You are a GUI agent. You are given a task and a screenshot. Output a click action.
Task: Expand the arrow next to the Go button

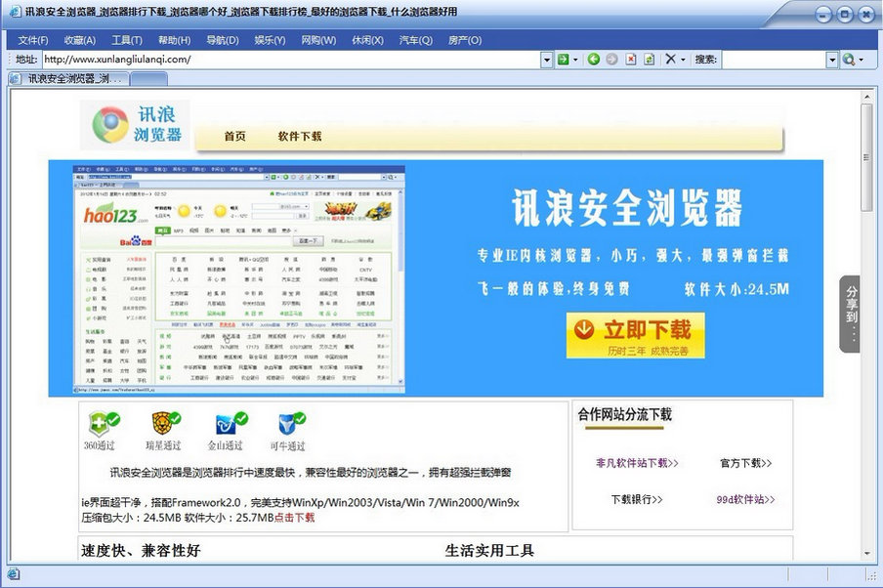575,60
